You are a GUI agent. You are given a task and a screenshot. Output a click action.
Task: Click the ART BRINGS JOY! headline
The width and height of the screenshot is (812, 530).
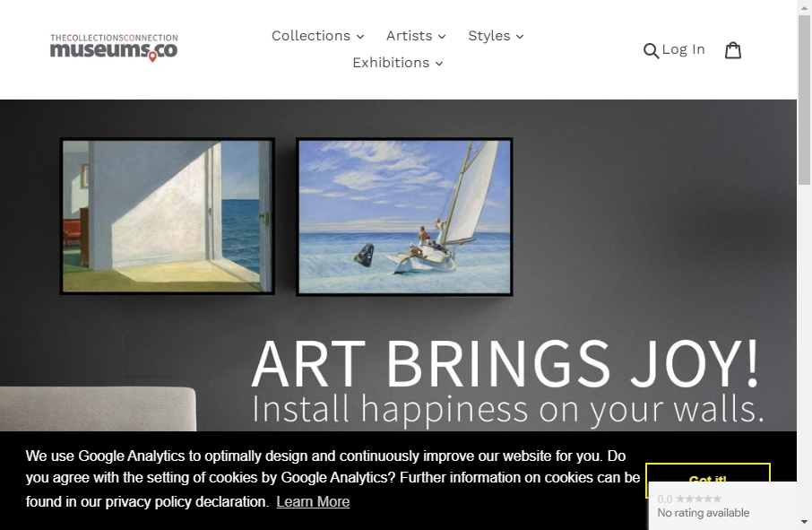coord(505,364)
